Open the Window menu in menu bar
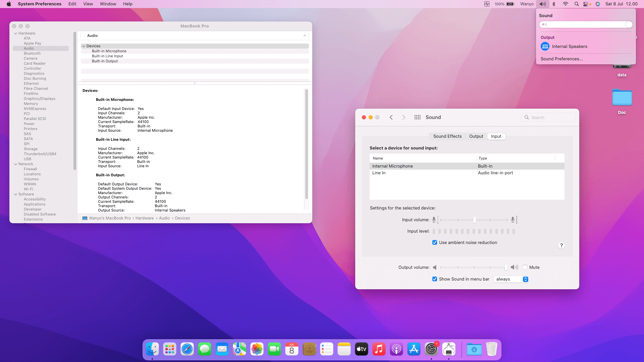The image size is (644, 362). 108,4
